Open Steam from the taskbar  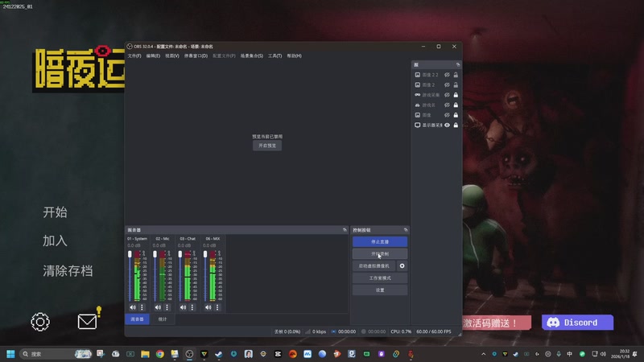[219, 354]
